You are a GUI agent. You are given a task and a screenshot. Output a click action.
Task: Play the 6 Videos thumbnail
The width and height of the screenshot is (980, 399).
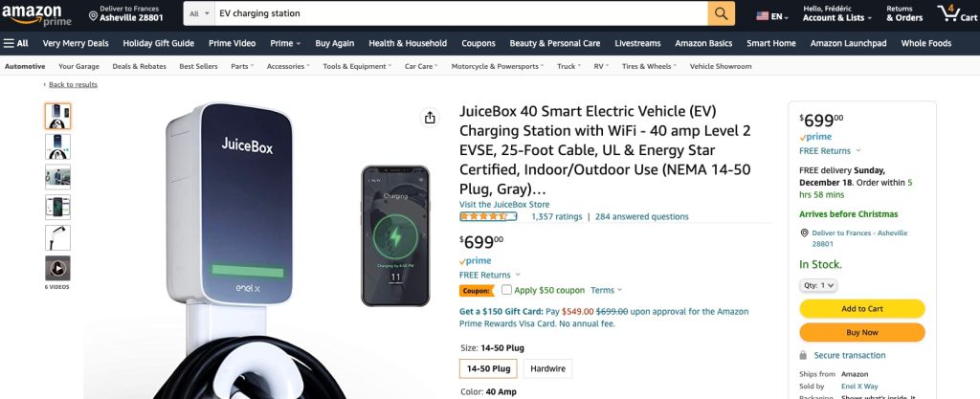pyautogui.click(x=57, y=268)
